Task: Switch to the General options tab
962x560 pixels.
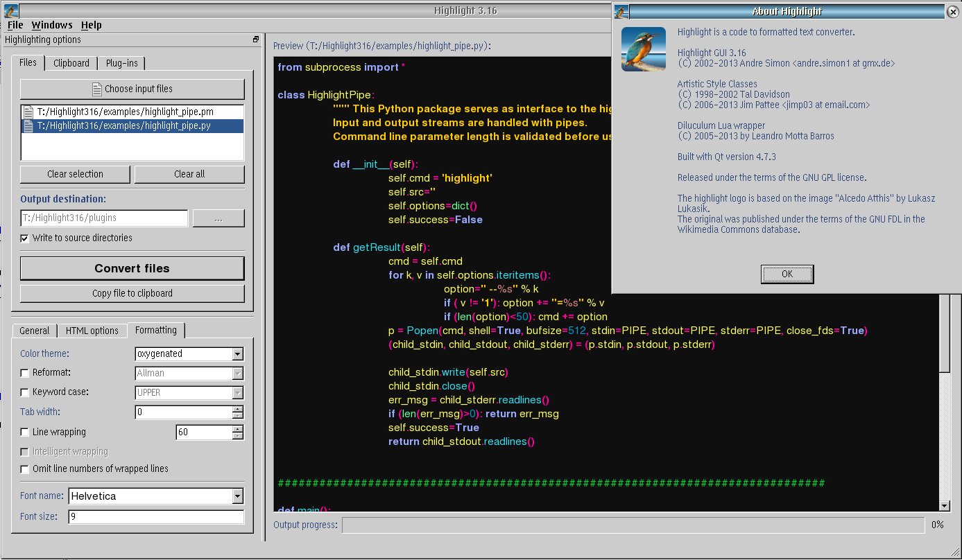Action: click(35, 331)
